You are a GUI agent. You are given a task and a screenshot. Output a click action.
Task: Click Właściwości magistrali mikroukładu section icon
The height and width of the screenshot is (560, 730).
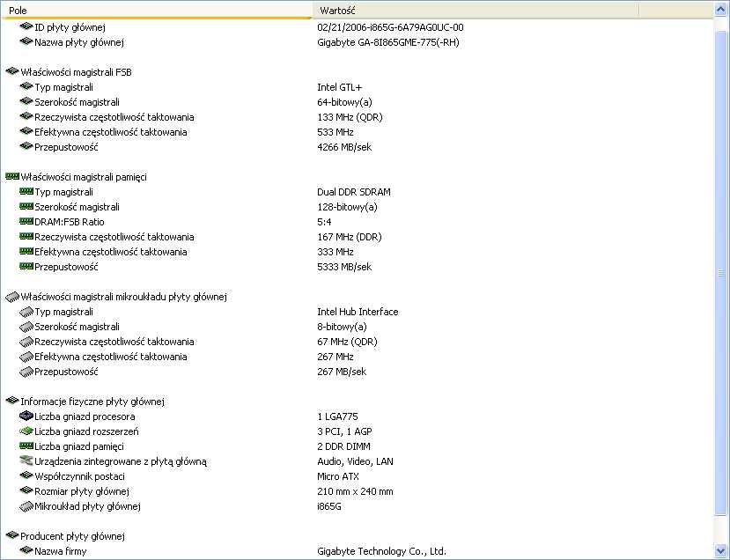pos(12,297)
